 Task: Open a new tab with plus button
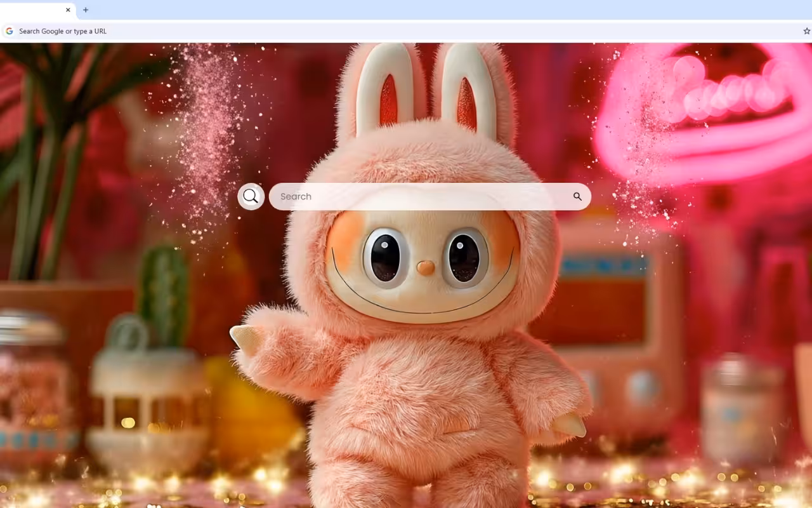[86, 10]
